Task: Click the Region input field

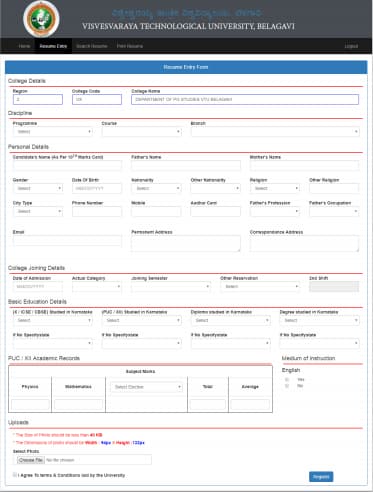Action: tap(38, 99)
